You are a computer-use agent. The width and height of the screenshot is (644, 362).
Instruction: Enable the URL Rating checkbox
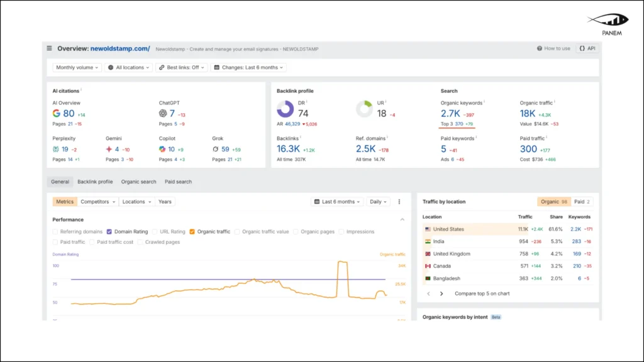pos(155,232)
